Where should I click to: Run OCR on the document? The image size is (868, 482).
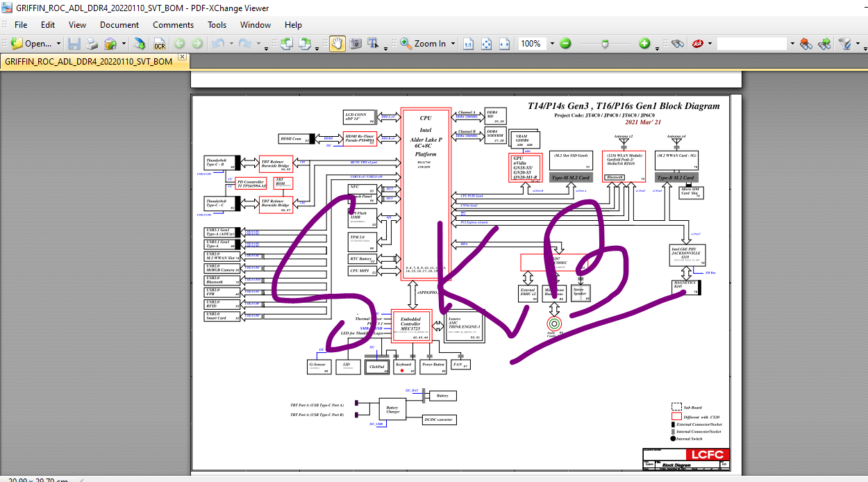point(160,44)
